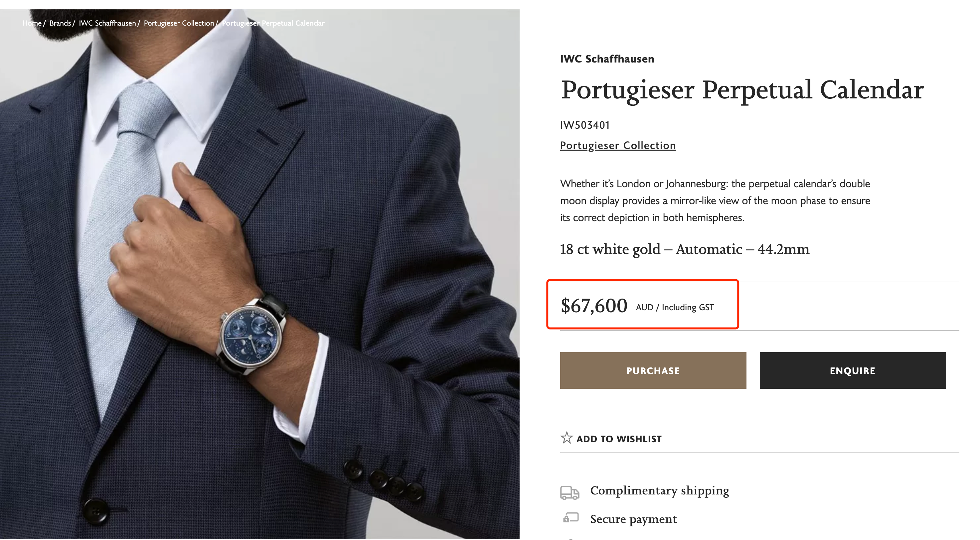This screenshot has width=980, height=540.
Task: Open Portugieser Collection breadcrumb link
Action: pyautogui.click(x=179, y=23)
